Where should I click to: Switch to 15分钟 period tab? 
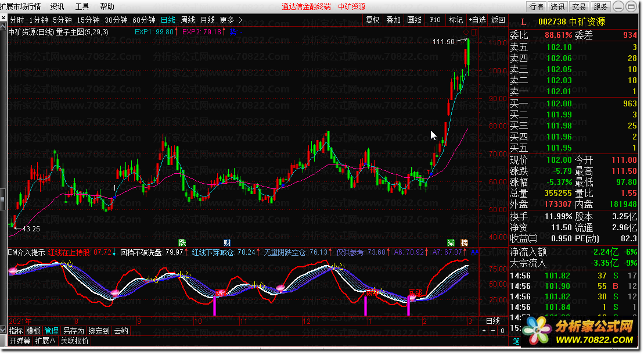click(x=88, y=20)
